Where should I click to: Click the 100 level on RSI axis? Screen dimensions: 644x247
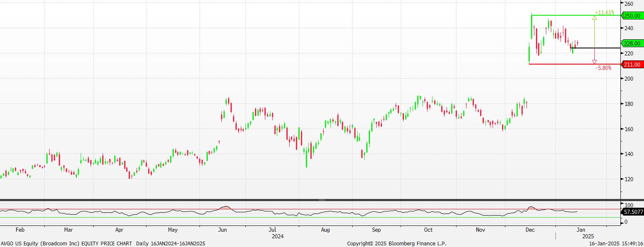(629, 205)
